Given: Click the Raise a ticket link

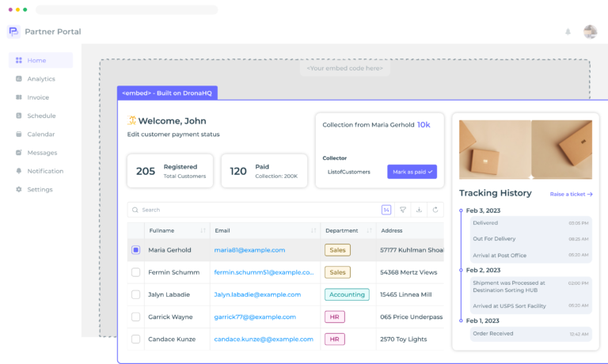Looking at the screenshot, I should click(571, 194).
